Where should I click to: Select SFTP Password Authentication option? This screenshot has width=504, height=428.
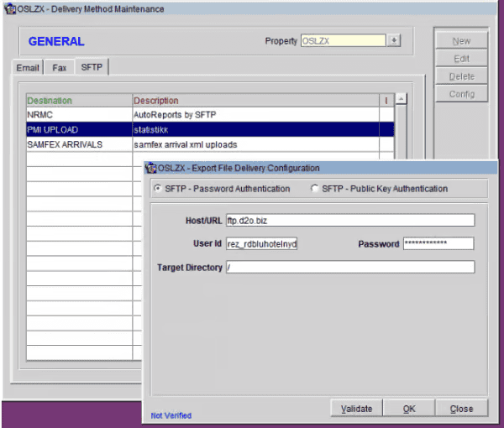point(158,189)
